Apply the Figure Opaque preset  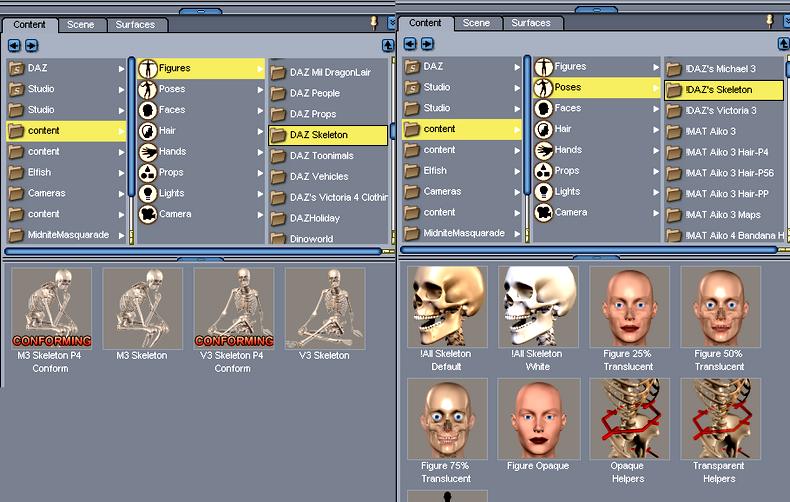[x=539, y=419]
